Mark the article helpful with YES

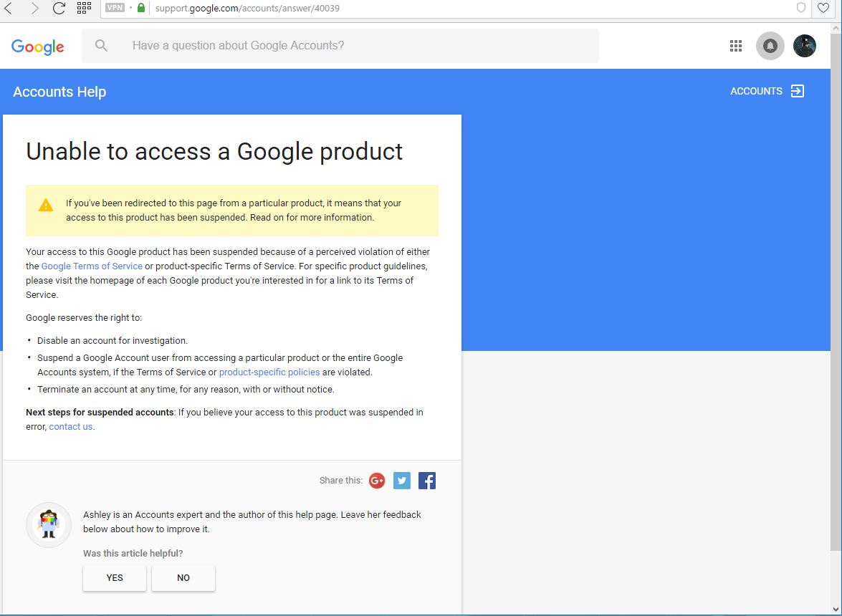coord(115,578)
